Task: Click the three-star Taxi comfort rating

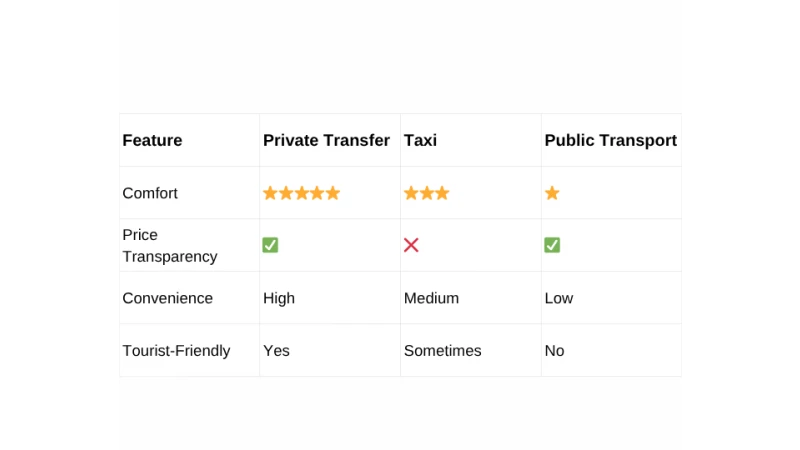Action: tap(426, 193)
